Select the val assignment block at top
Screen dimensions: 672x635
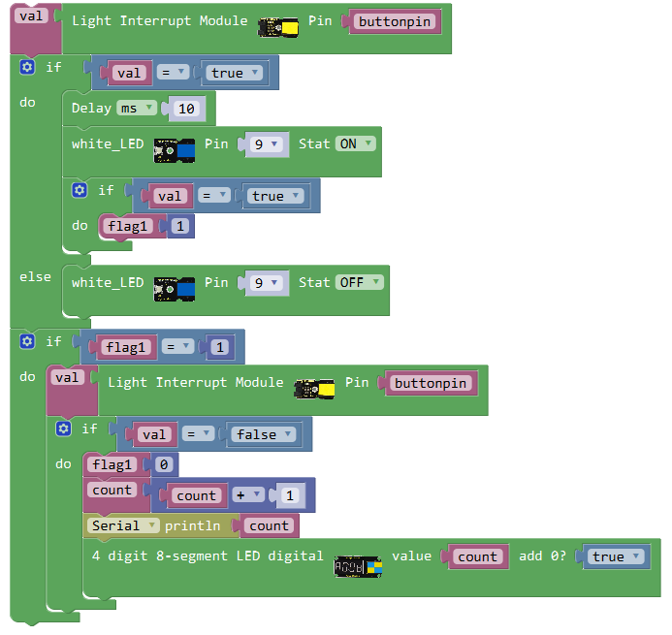31,16
